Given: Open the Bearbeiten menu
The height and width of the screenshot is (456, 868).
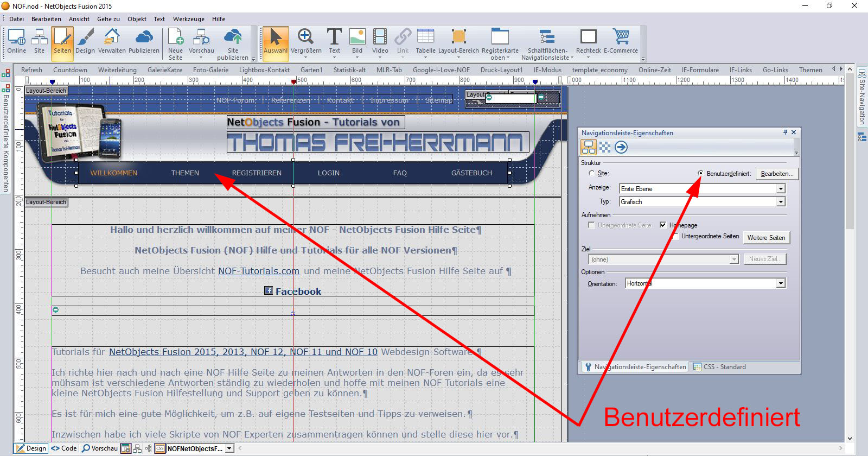Looking at the screenshot, I should 46,19.
